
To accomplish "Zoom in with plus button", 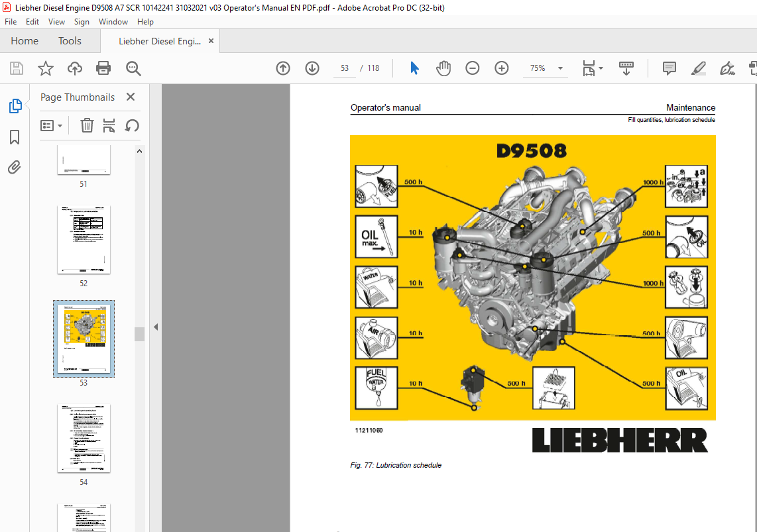I will tap(502, 68).
